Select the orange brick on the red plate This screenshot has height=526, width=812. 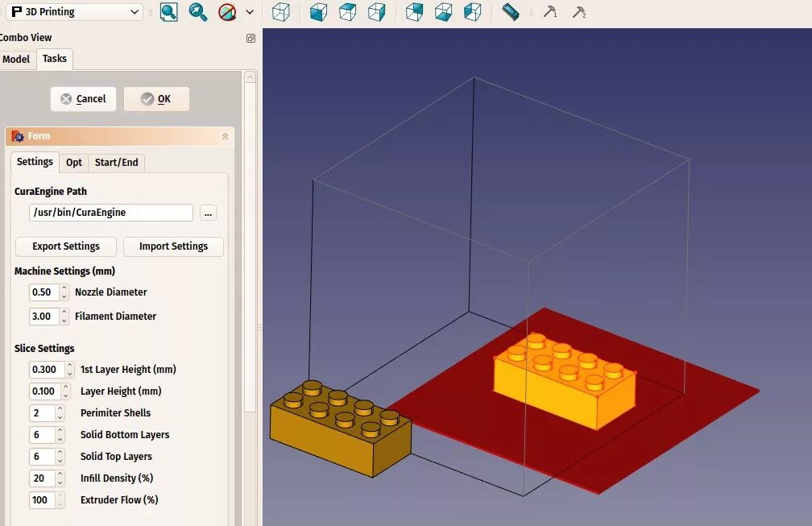coord(565,382)
